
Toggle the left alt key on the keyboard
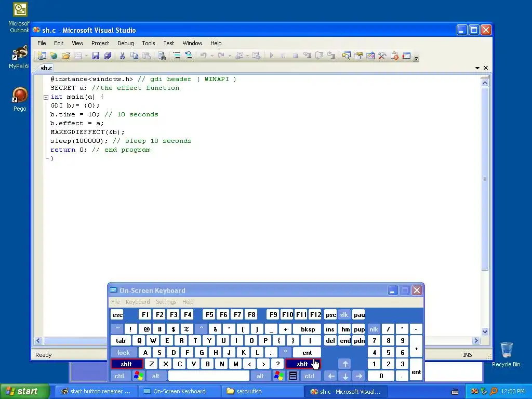pos(156,376)
